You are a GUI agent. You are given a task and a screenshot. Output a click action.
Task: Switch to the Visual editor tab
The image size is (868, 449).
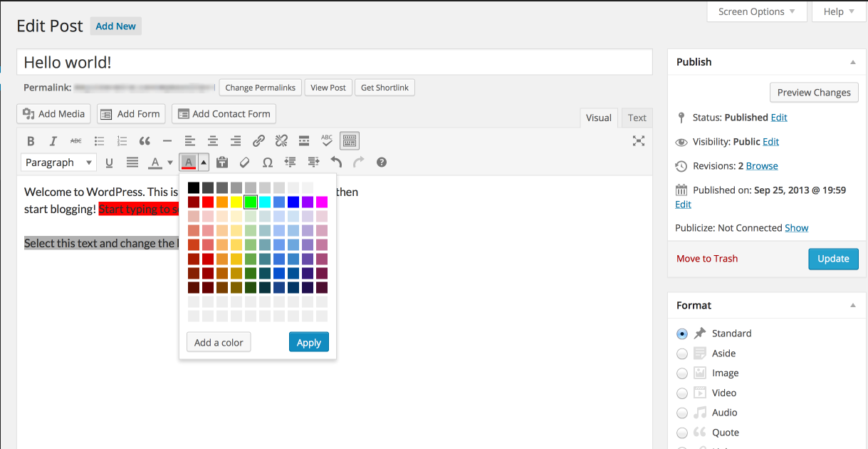[598, 118]
